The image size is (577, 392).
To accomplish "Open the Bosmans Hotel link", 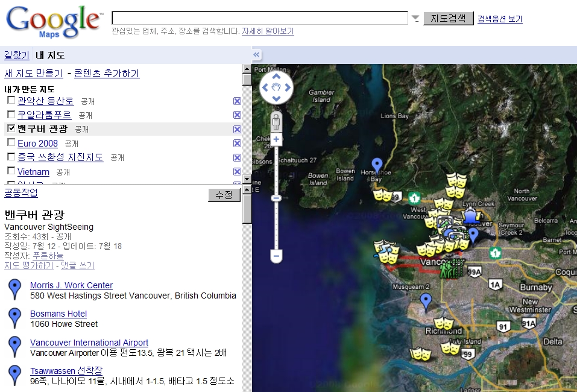I will (x=58, y=314).
